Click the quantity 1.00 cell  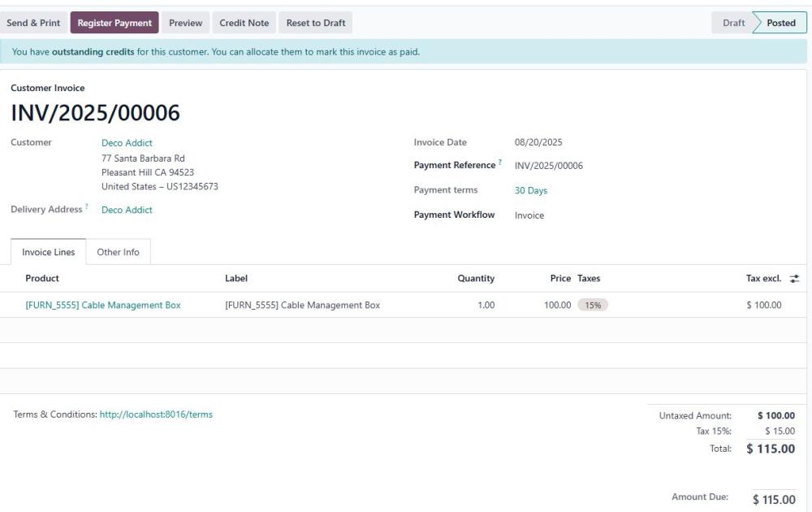click(x=486, y=306)
